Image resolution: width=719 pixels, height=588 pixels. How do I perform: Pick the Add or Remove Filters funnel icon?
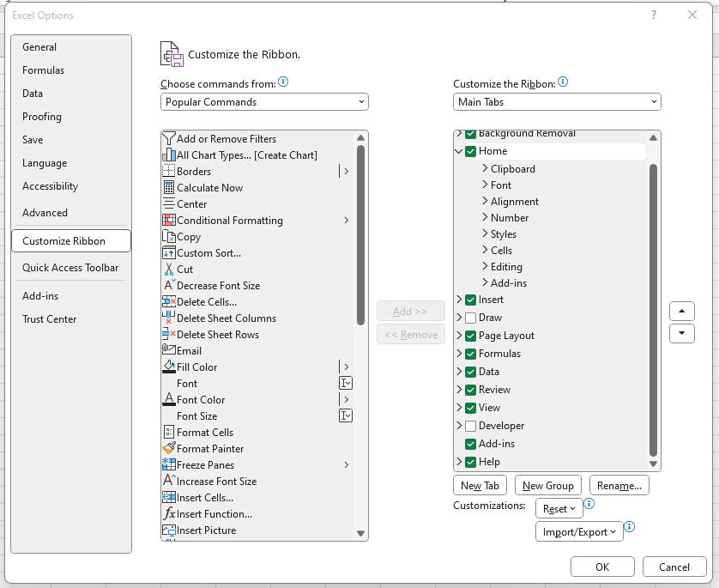[169, 138]
